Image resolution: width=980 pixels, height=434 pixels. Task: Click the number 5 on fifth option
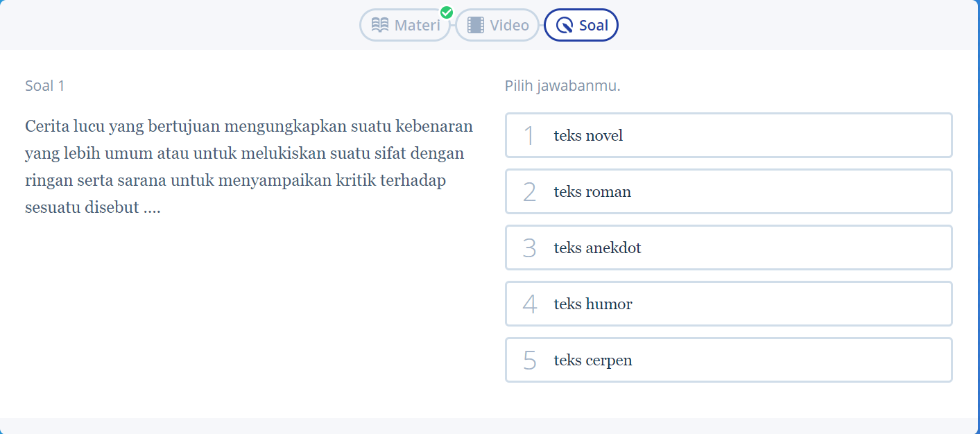tap(529, 361)
